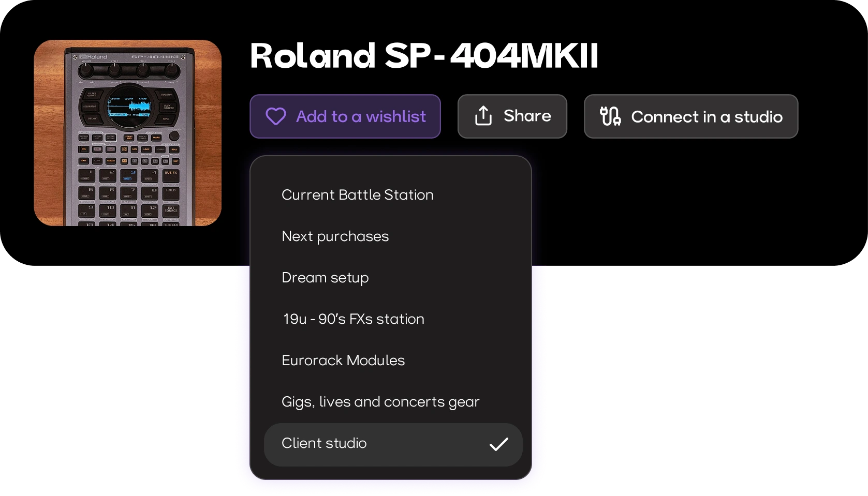
Task: Open the Roland SP-404MKII product thumbnail
Action: pos(128,133)
